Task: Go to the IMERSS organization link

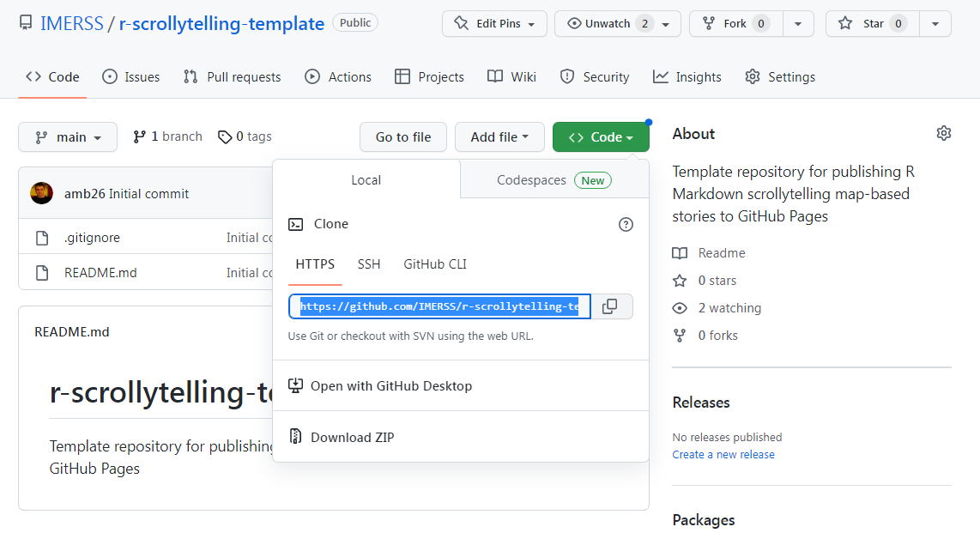Action: coord(71,24)
